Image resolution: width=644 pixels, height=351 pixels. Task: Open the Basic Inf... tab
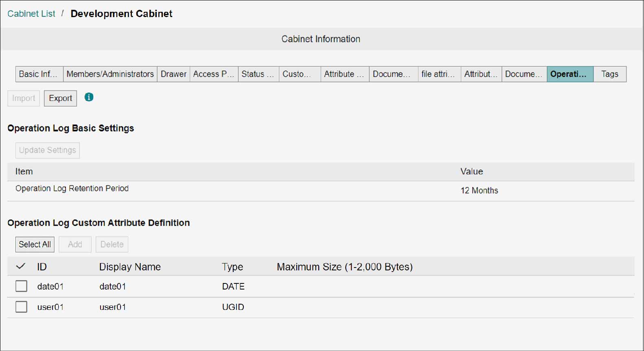coord(39,74)
